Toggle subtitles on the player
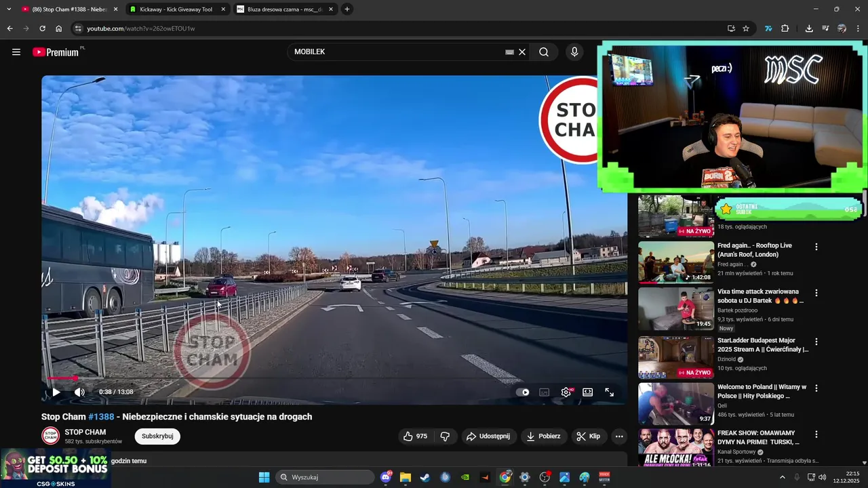 pos(544,392)
